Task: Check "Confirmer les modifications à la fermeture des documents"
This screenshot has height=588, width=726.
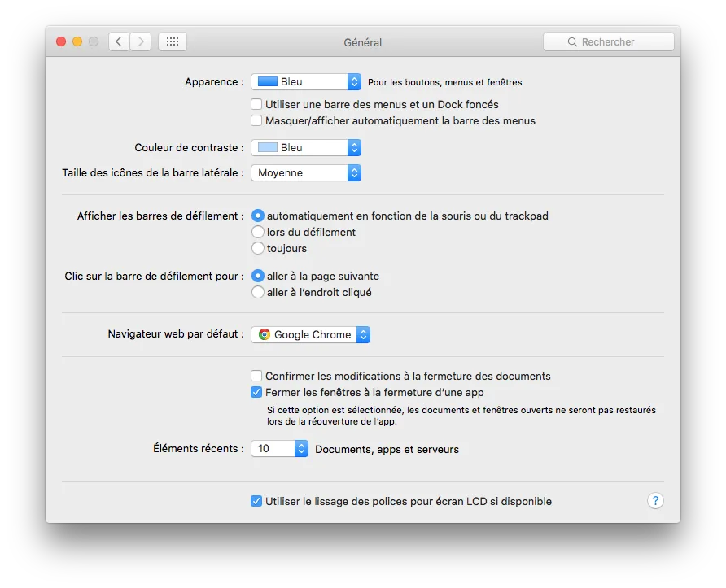Action: (x=256, y=376)
